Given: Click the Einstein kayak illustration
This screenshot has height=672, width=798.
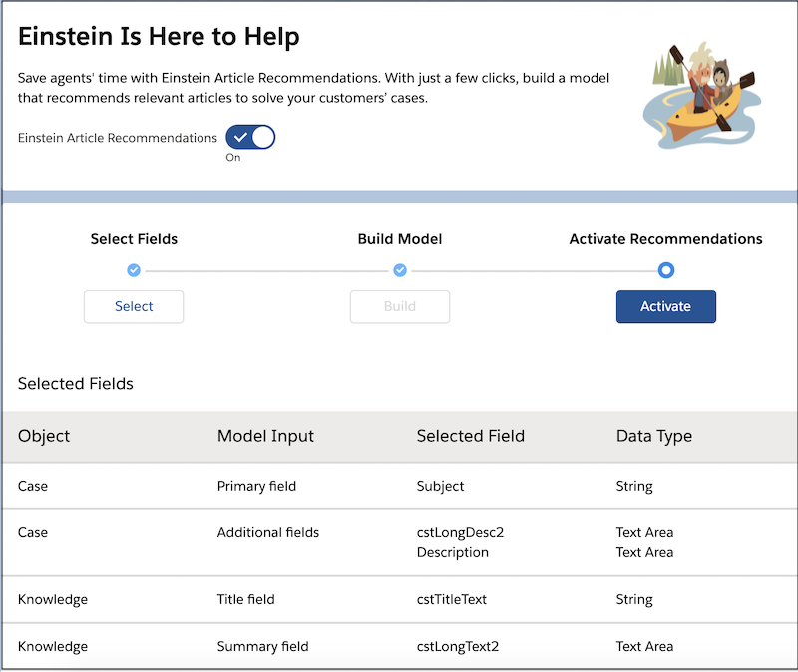Looking at the screenshot, I should [x=702, y=95].
